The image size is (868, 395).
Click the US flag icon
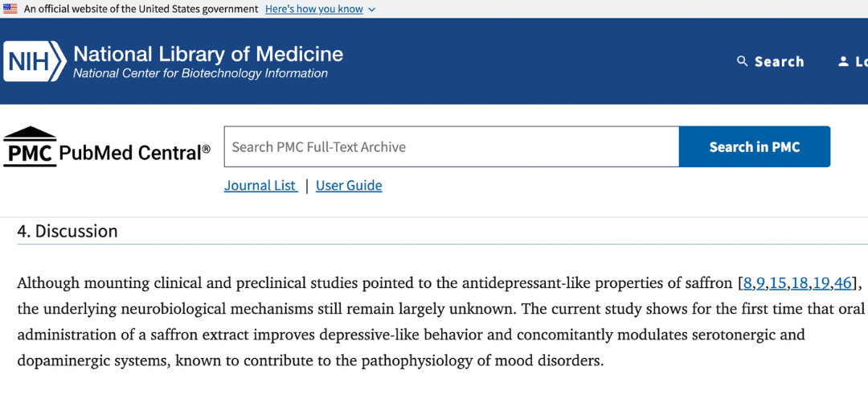coord(10,9)
